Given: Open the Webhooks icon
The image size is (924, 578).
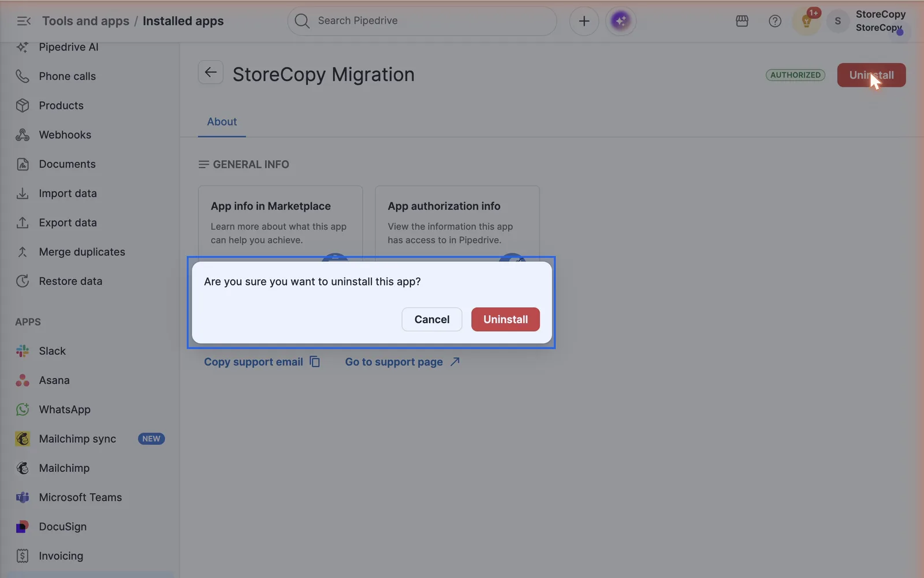Looking at the screenshot, I should click(23, 135).
